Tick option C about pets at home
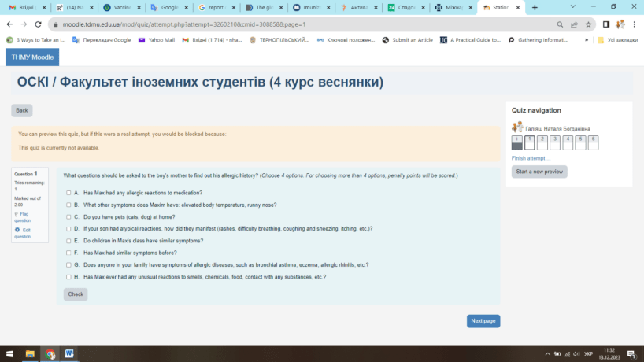Viewport: 644px width, 362px height. tap(68, 216)
